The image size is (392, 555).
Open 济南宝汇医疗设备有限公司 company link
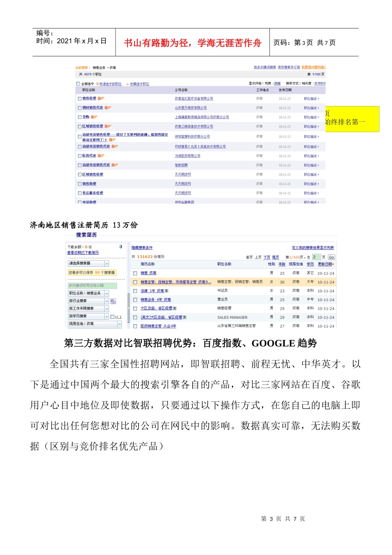[x=194, y=99]
